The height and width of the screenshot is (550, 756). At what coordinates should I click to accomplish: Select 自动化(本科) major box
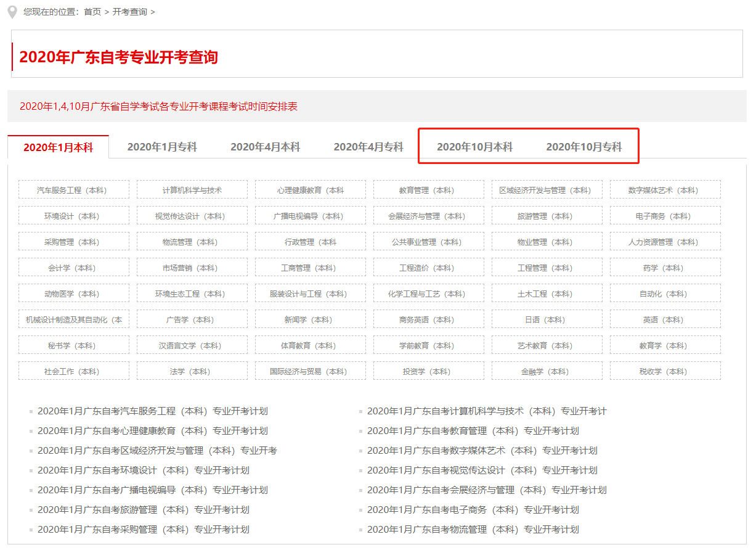665,293
